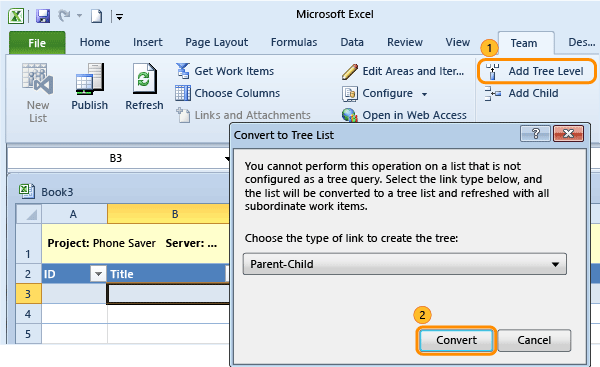The width and height of the screenshot is (600, 367).
Task: Open the Page Layout tab
Action: click(217, 42)
